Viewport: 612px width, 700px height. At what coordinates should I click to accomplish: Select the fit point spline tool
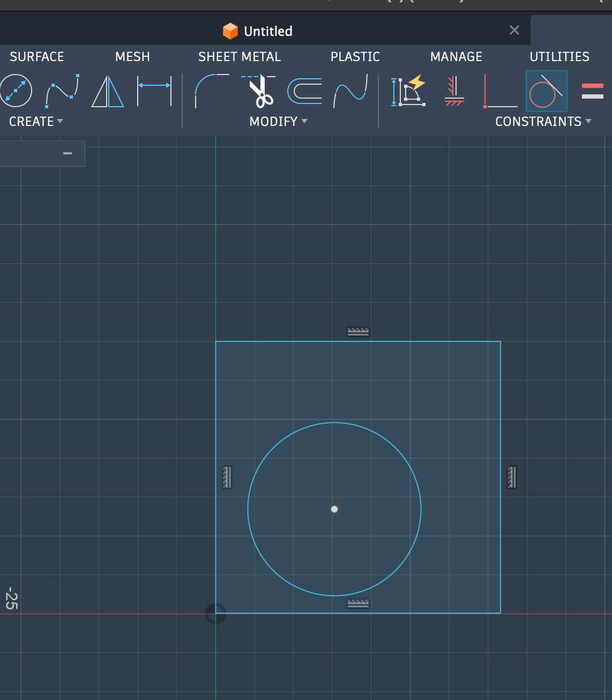pyautogui.click(x=62, y=91)
